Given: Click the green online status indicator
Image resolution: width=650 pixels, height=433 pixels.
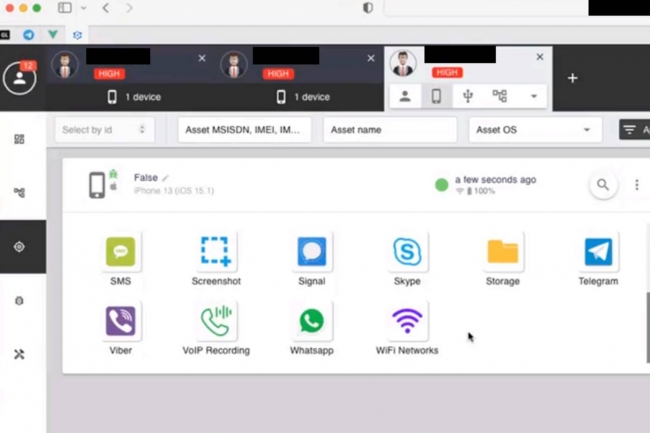Looking at the screenshot, I should 441,185.
